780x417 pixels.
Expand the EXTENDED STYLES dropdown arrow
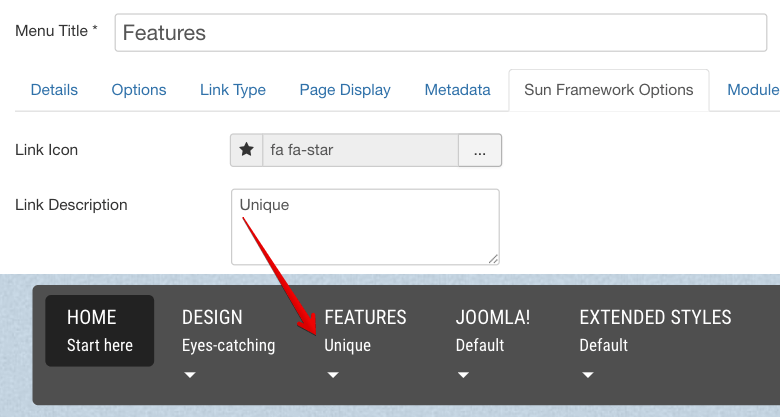(588, 375)
